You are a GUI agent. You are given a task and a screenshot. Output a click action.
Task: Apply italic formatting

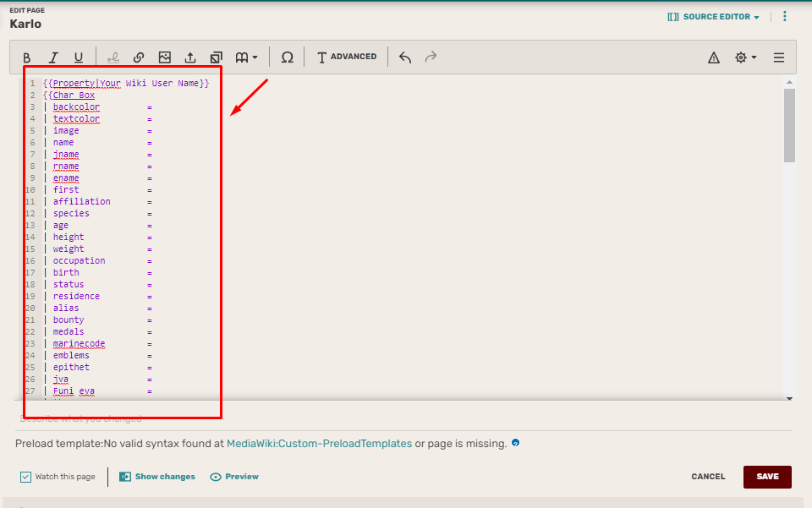pyautogui.click(x=52, y=57)
